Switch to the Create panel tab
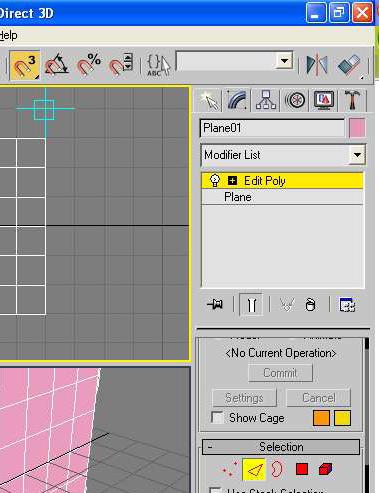The width and height of the screenshot is (379, 493). point(209,100)
